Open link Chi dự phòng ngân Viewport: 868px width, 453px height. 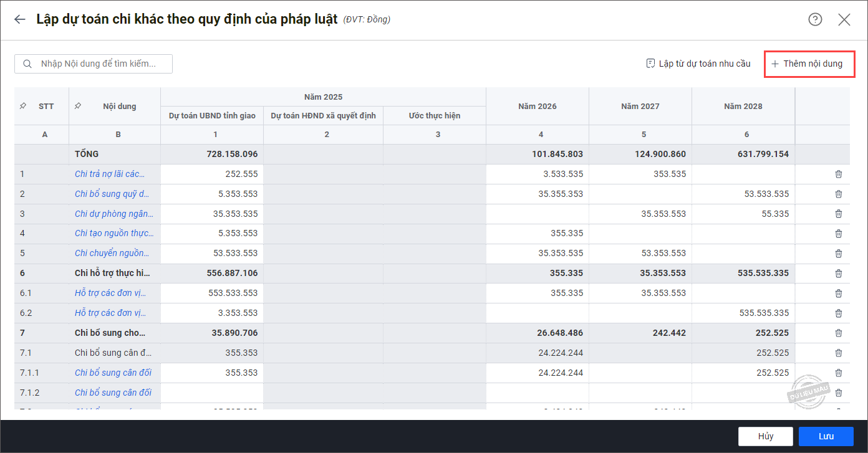click(x=113, y=214)
